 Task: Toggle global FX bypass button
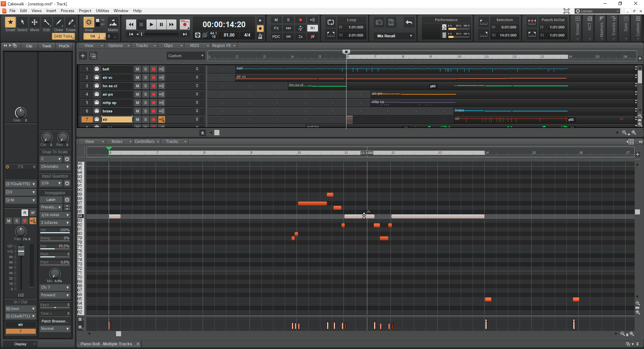click(276, 28)
